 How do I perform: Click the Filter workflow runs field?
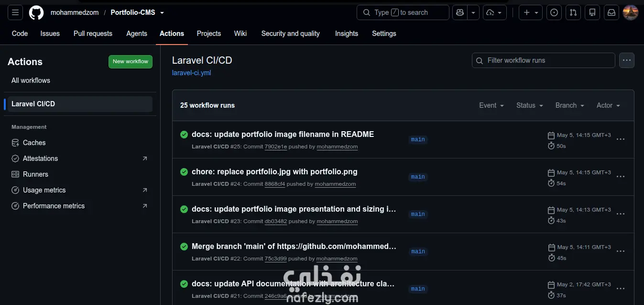(x=544, y=60)
